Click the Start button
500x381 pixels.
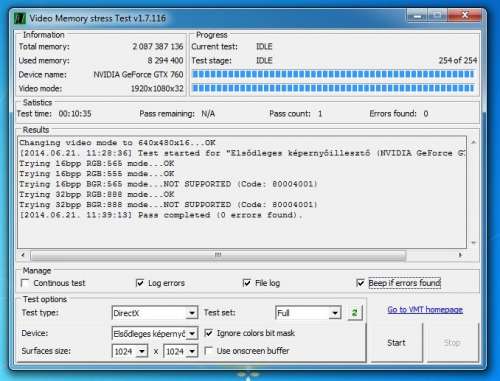coord(396,343)
